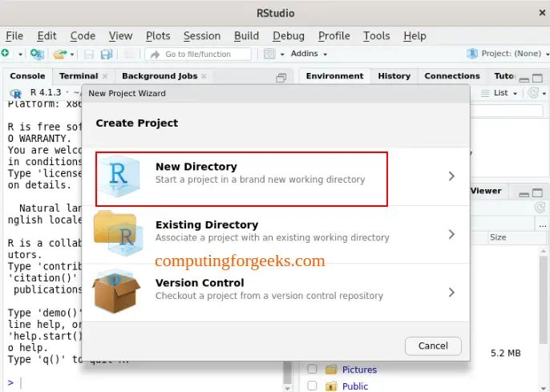Click the Save current document icon
550x392 pixels.
click(89, 54)
